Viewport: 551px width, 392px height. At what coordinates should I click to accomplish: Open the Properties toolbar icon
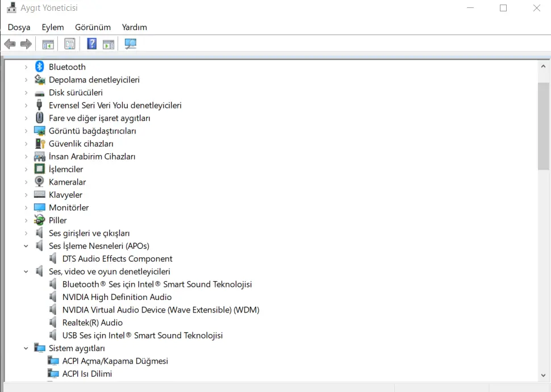pyautogui.click(x=69, y=44)
